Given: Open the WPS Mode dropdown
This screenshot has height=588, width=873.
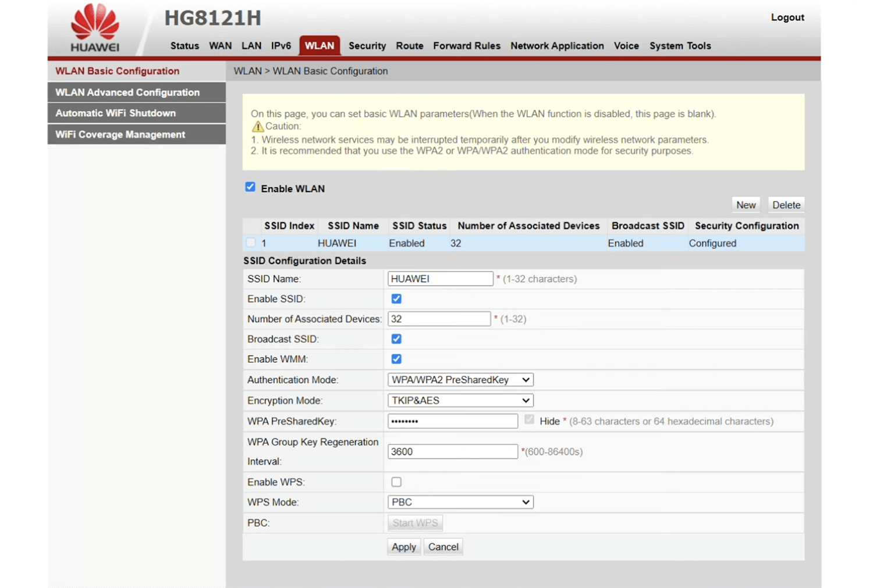Looking at the screenshot, I should tap(460, 503).
